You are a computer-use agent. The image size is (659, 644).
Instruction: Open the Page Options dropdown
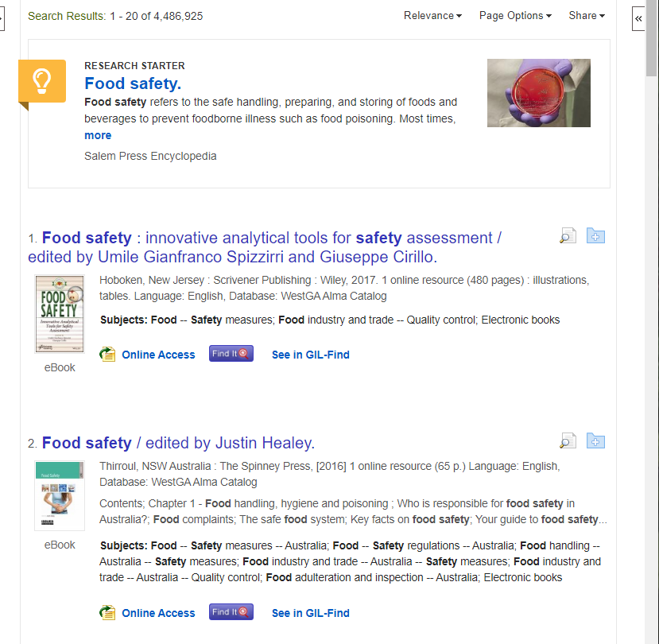click(x=515, y=16)
